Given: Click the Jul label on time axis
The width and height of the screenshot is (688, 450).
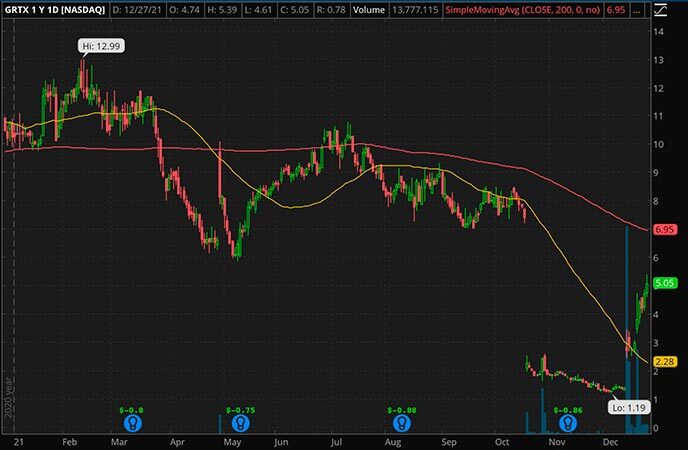Looking at the screenshot, I should click(x=336, y=442).
